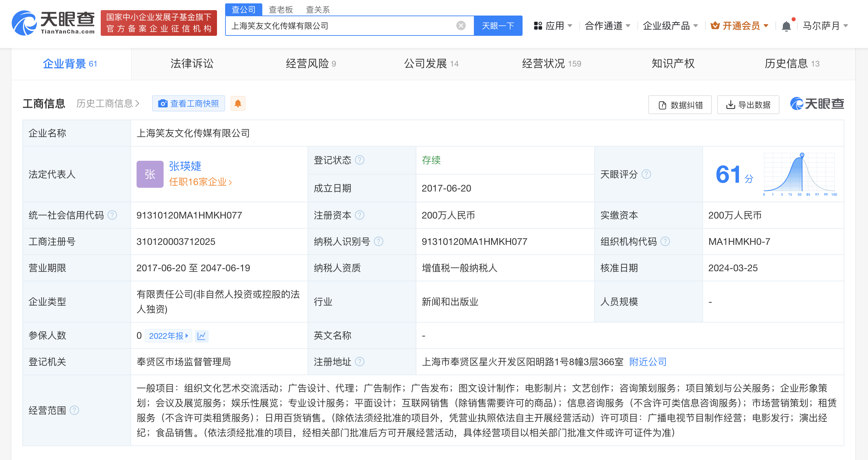This screenshot has height=460, width=868.
Task: Click the camera icon to view business snapshot
Action: 164,104
